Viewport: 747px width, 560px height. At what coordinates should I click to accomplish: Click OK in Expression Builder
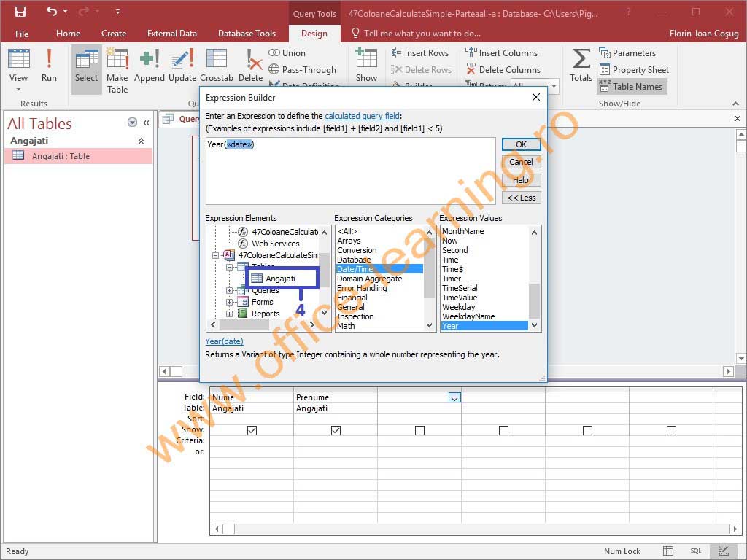(x=521, y=144)
